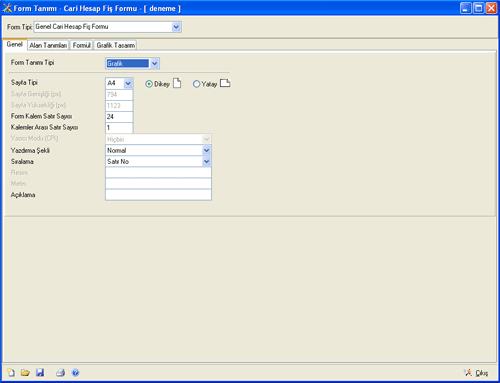Open help with the blue question mark icon
500x383 pixels.
point(76,373)
